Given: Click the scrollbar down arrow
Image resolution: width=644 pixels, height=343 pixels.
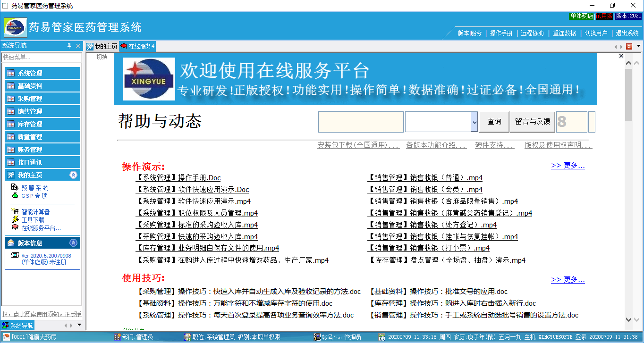Looking at the screenshot, I should coord(628,320).
